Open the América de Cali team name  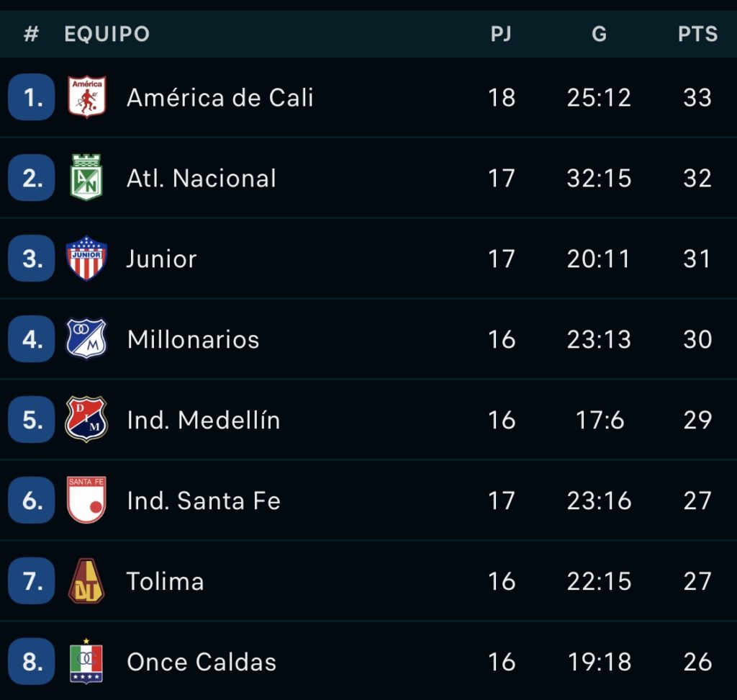(220, 97)
